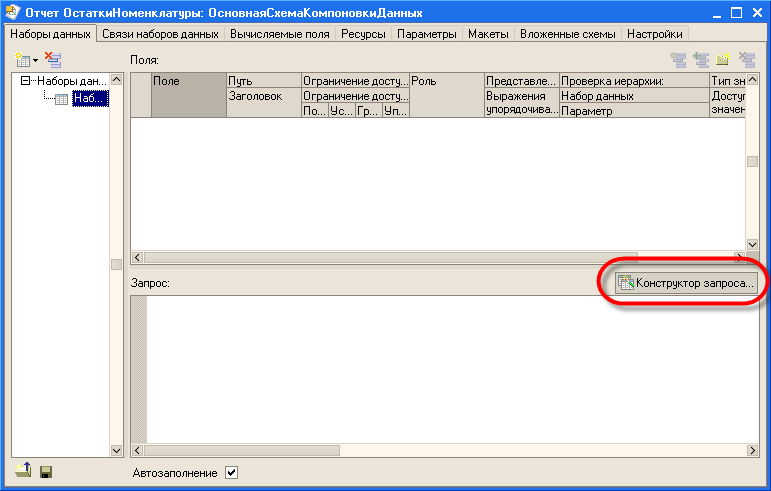This screenshot has height=491, width=771.
Task: Click the load schema from file icon
Action: (x=24, y=472)
